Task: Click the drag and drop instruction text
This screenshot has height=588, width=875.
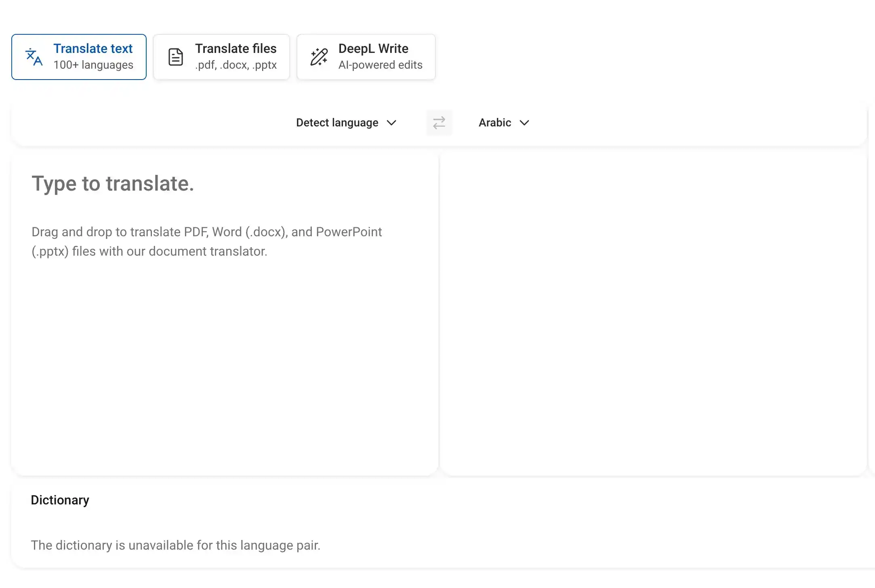Action: pyautogui.click(x=206, y=241)
